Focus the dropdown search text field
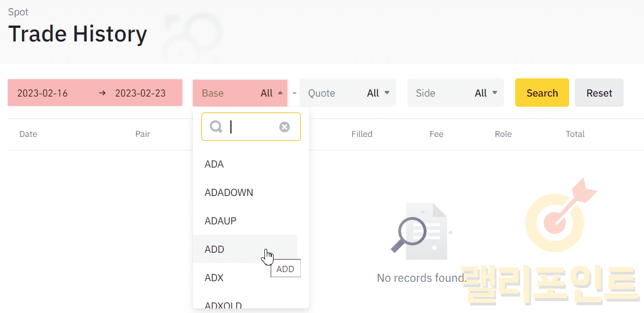The width and height of the screenshot is (644, 313). tap(252, 127)
